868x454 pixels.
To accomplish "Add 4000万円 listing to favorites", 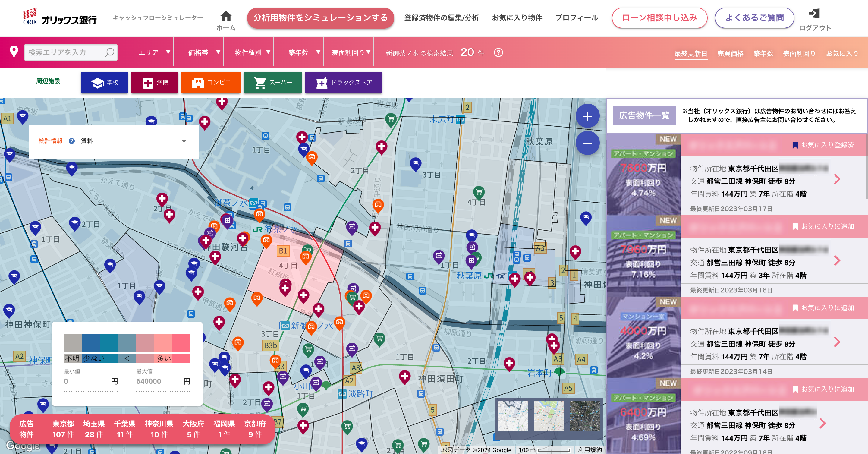I will tap(823, 308).
